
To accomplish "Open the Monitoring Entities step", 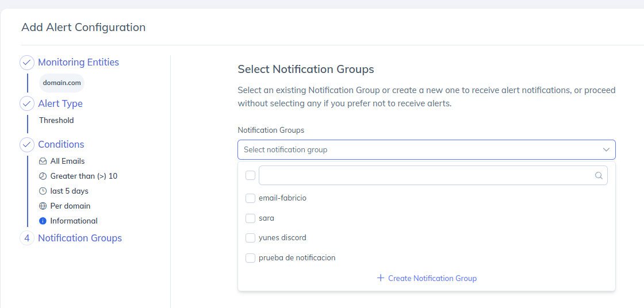I will 78,62.
